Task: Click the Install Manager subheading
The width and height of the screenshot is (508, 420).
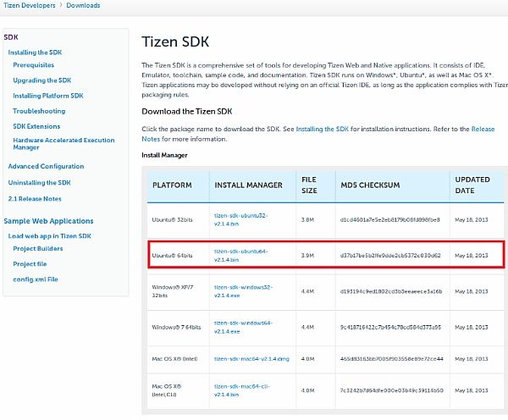Action: coord(164,155)
